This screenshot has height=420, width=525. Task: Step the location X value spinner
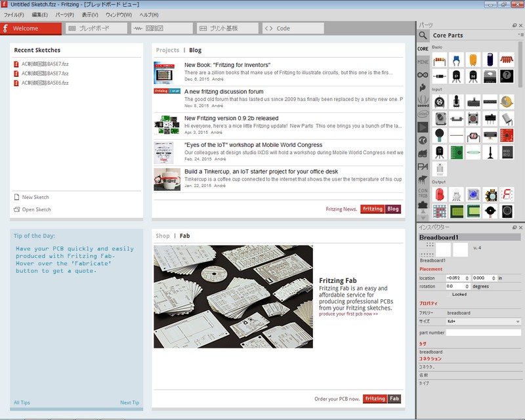point(467,278)
